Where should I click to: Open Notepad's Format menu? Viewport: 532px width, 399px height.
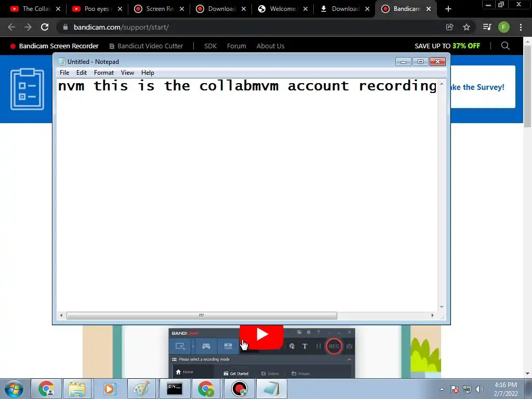point(104,73)
